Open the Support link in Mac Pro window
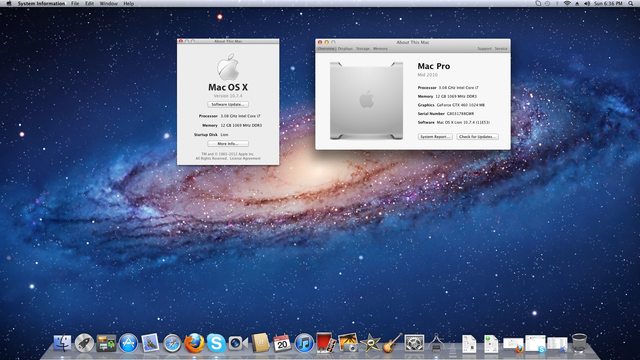 click(x=484, y=49)
